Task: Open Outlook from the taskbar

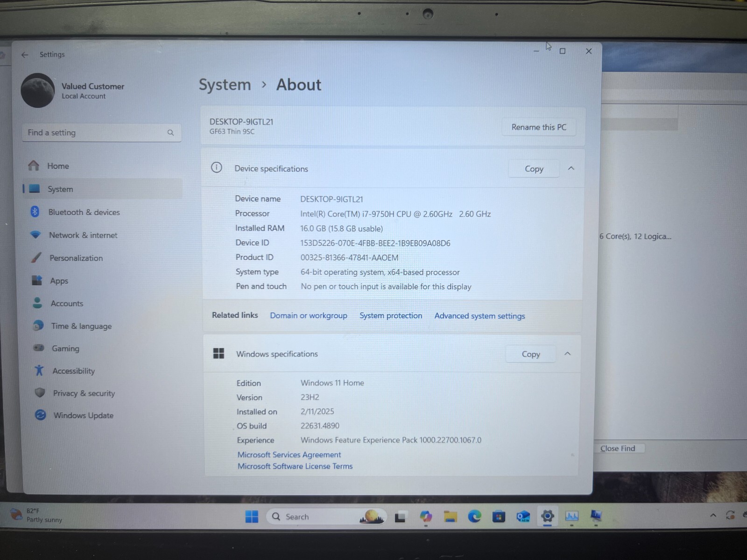Action: (523, 517)
